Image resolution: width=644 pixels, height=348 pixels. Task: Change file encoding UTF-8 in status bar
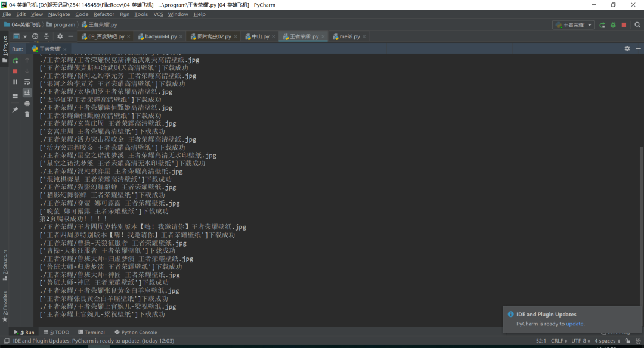click(x=580, y=341)
